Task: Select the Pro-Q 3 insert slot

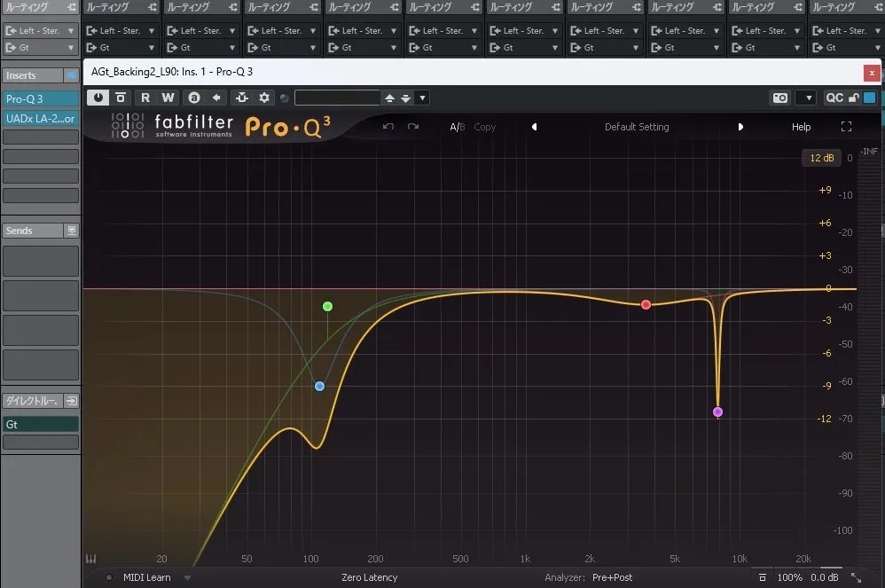Action: [x=34, y=99]
